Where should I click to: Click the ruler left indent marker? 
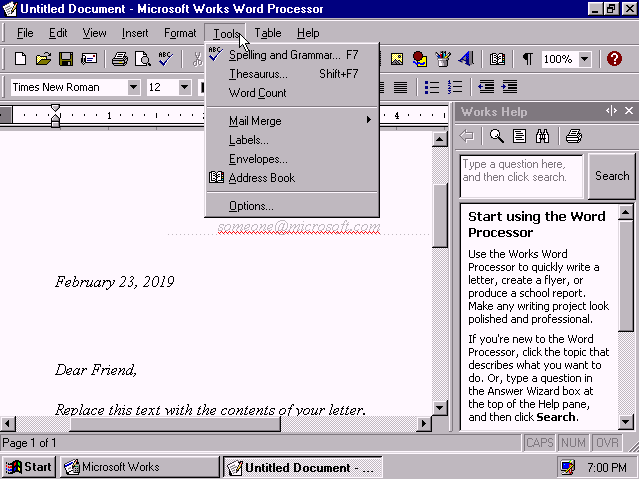[x=56, y=123]
